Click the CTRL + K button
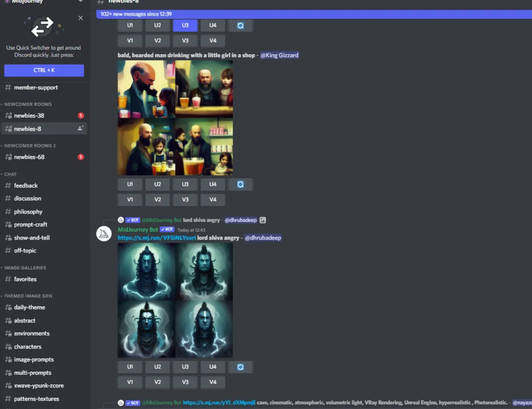Screen dimensions: 532x409 click(x=44, y=70)
